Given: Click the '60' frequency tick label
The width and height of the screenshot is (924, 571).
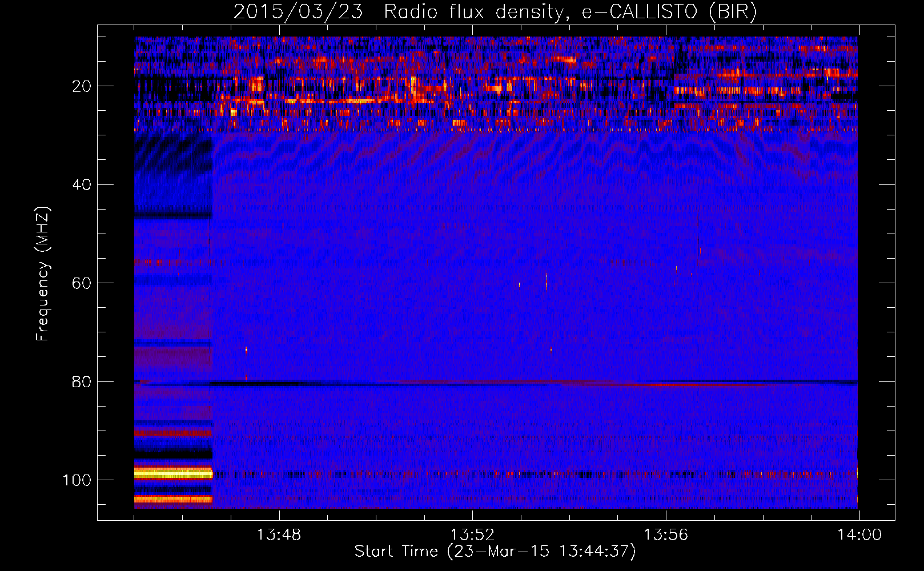Looking at the screenshot, I should 82,283.
